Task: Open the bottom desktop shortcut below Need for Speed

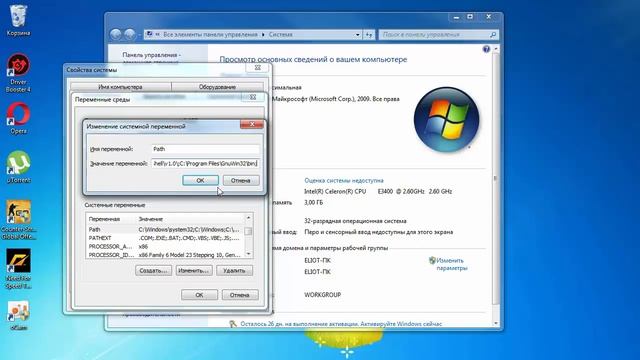Action: [18, 316]
